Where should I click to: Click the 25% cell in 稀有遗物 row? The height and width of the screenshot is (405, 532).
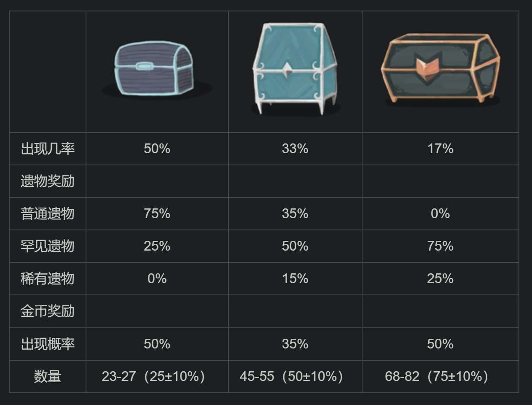[x=441, y=279]
